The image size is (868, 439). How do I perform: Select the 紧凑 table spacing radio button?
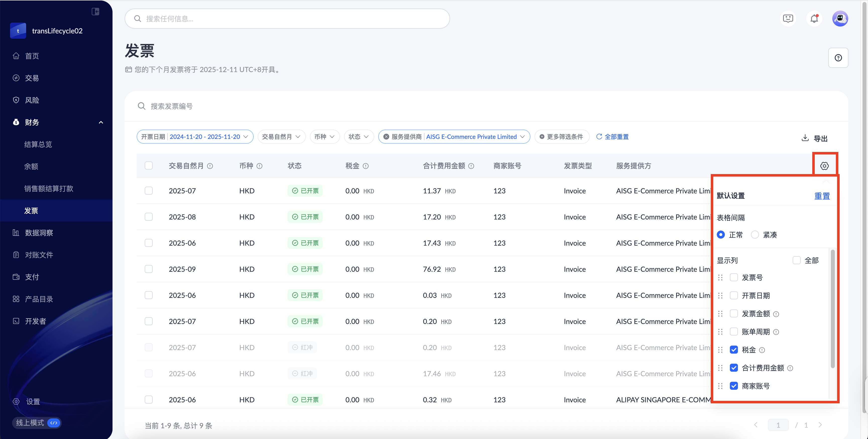[755, 235]
